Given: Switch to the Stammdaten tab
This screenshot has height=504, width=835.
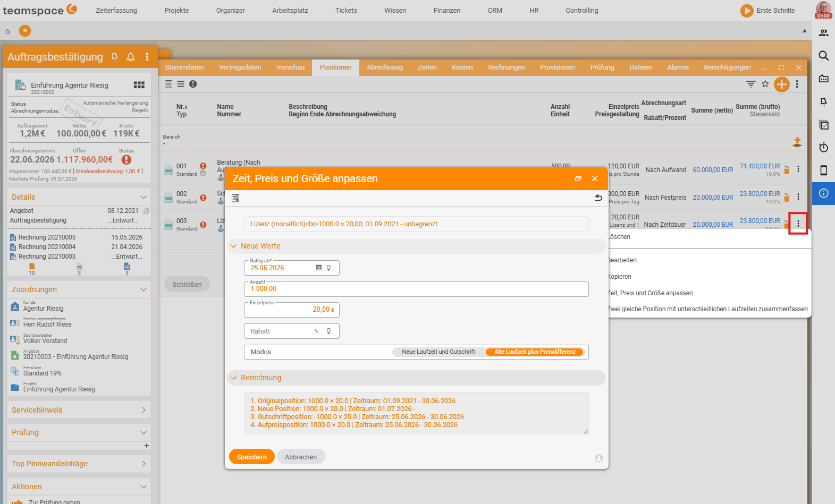Looking at the screenshot, I should (x=184, y=67).
